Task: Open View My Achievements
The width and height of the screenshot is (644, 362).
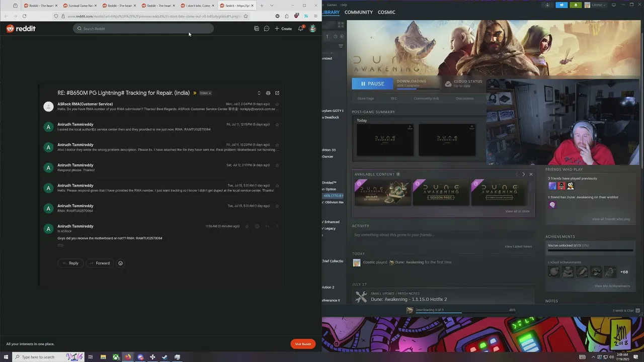Action: click(x=612, y=286)
